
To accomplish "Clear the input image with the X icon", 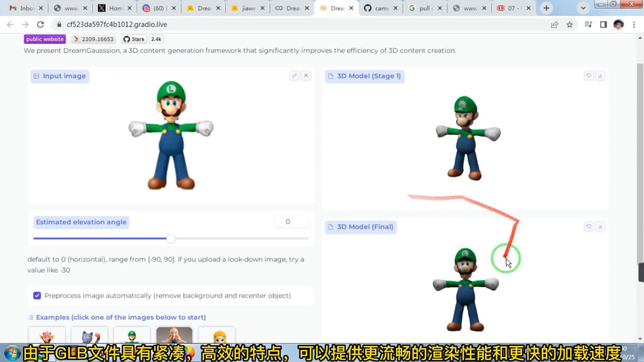I will point(306,75).
